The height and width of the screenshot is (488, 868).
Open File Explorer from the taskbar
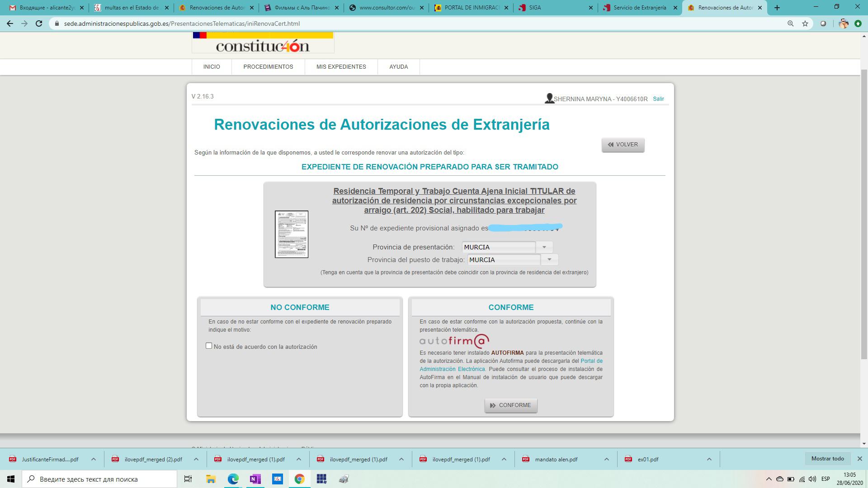pyautogui.click(x=211, y=479)
